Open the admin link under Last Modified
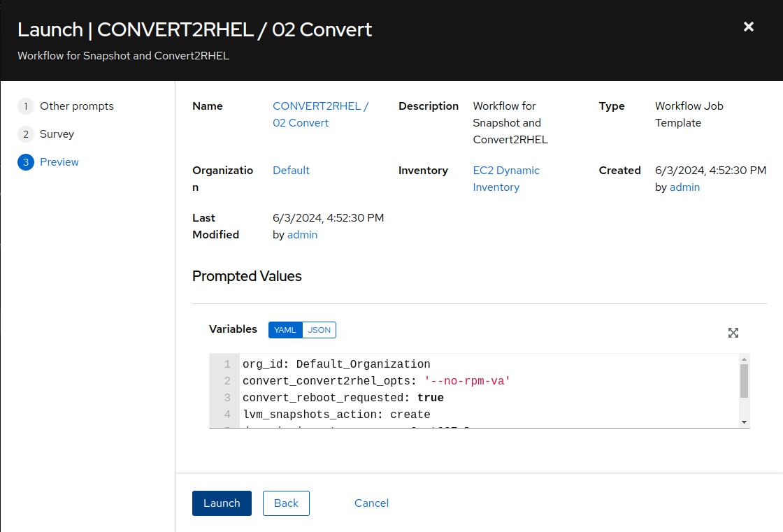 [x=302, y=235]
